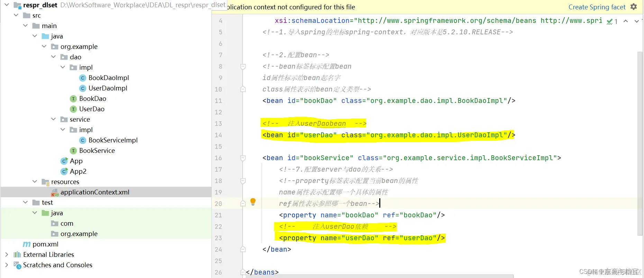644x278 pixels.
Task: Click the Create Spring facet link
Action: (x=597, y=7)
